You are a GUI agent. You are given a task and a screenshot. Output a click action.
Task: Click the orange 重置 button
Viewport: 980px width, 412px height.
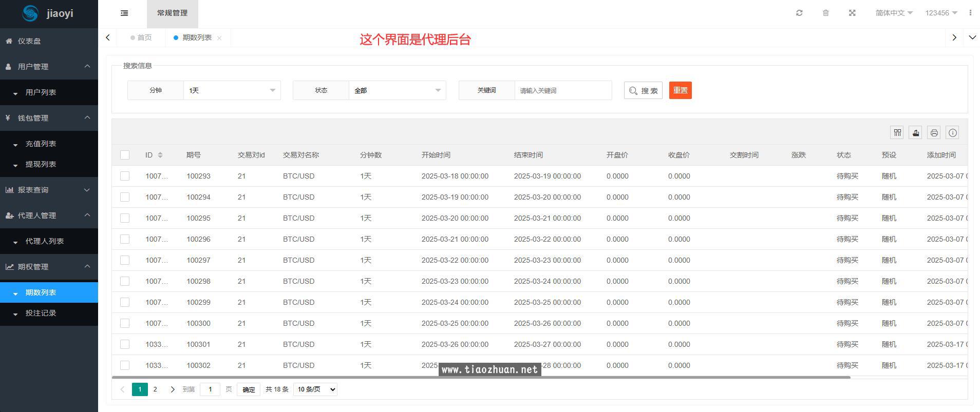tap(680, 90)
